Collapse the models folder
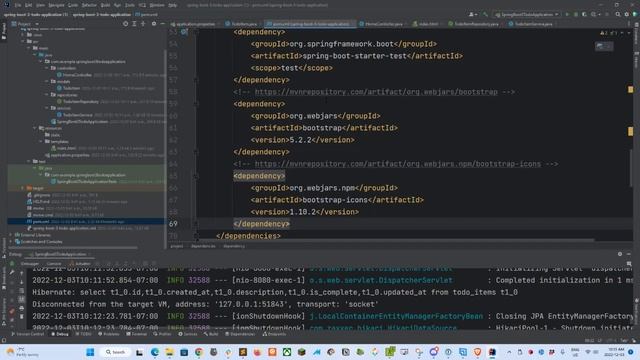The image size is (640, 360). pos(47,82)
